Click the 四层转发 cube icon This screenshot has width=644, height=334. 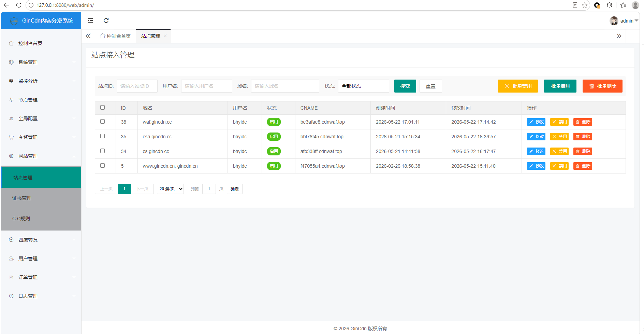point(11,240)
